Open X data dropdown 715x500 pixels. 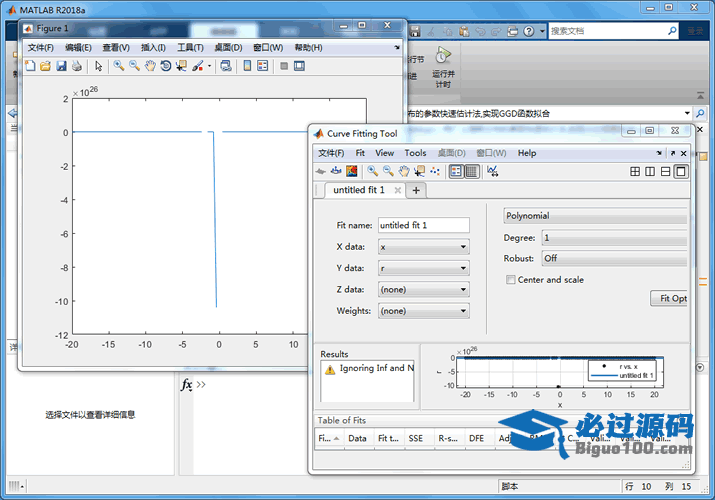[x=424, y=247]
